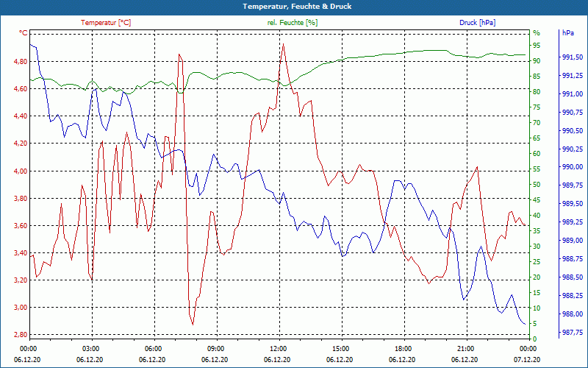The width and height of the screenshot is (588, 368).
Task: Click pressure axis value '989,25'
Action: [x=573, y=222]
